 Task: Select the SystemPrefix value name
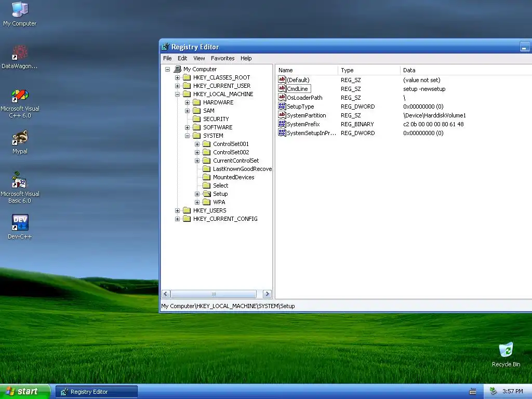click(303, 124)
